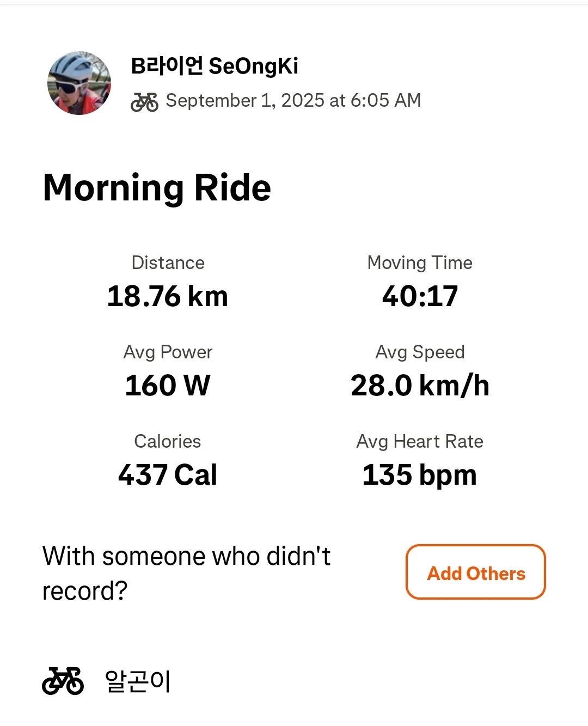Tap the 437 Cal calories value

coord(168,475)
